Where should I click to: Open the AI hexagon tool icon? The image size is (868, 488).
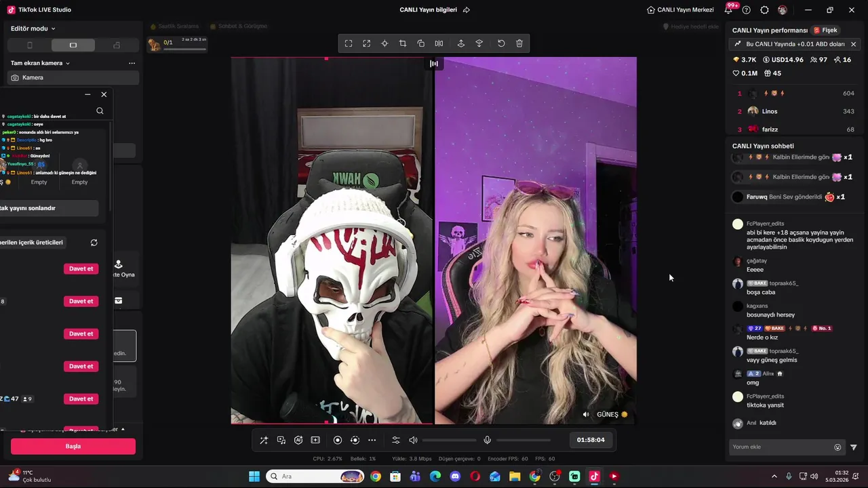click(x=298, y=440)
